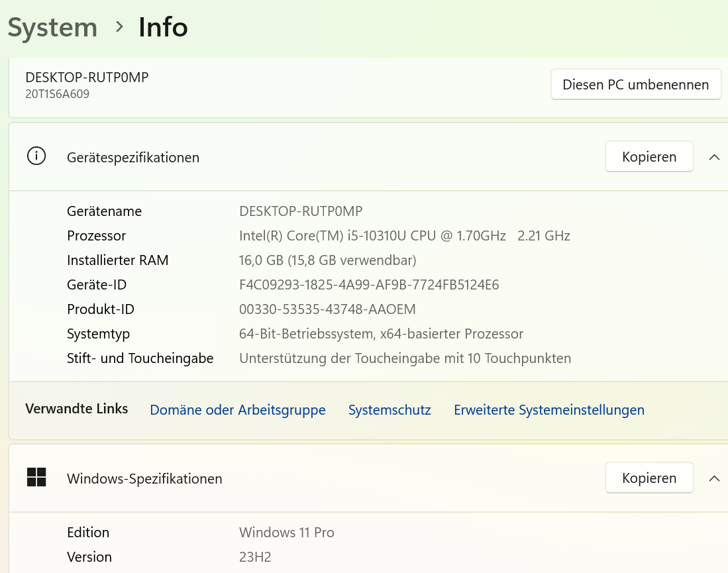
Task: Click the Edition label
Action: pyautogui.click(x=87, y=533)
